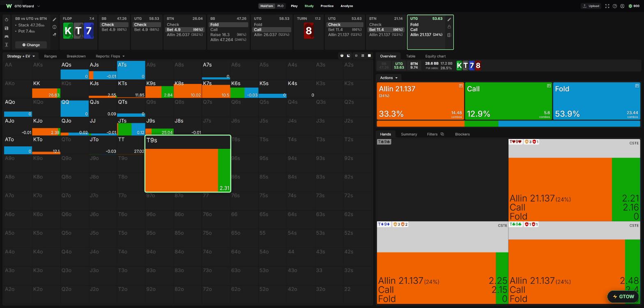Click the Change settings button
644x308 pixels.
(x=31, y=45)
